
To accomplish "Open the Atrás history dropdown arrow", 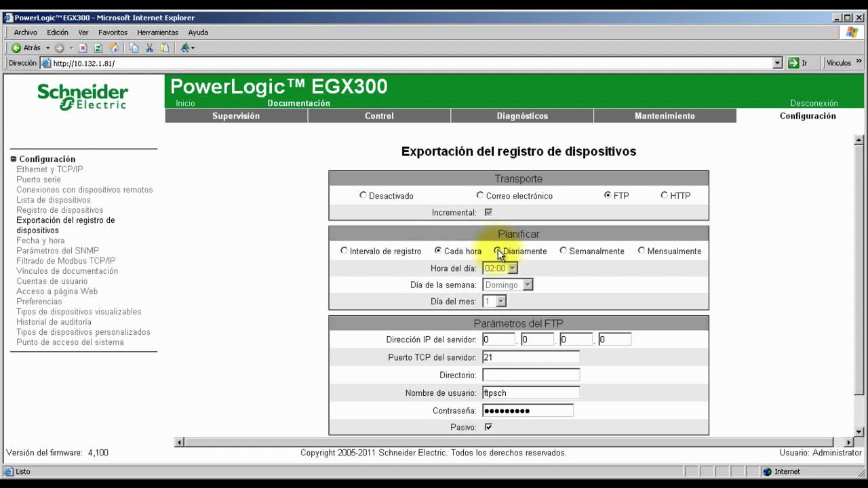I will (x=47, y=48).
